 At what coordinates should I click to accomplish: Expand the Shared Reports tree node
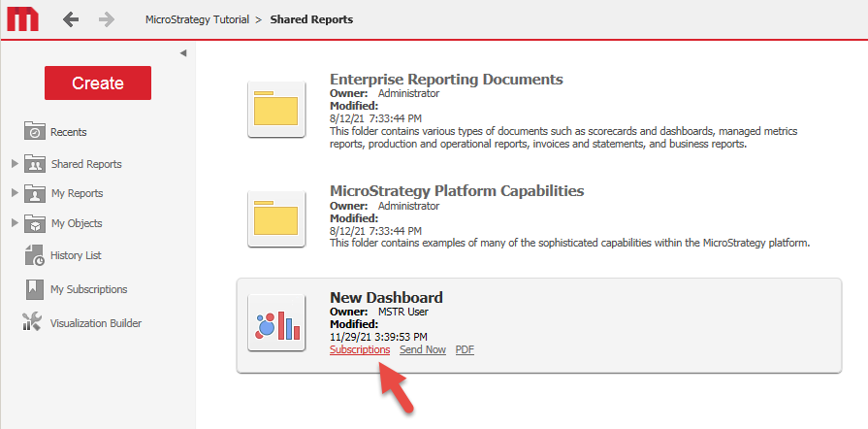tap(15, 164)
